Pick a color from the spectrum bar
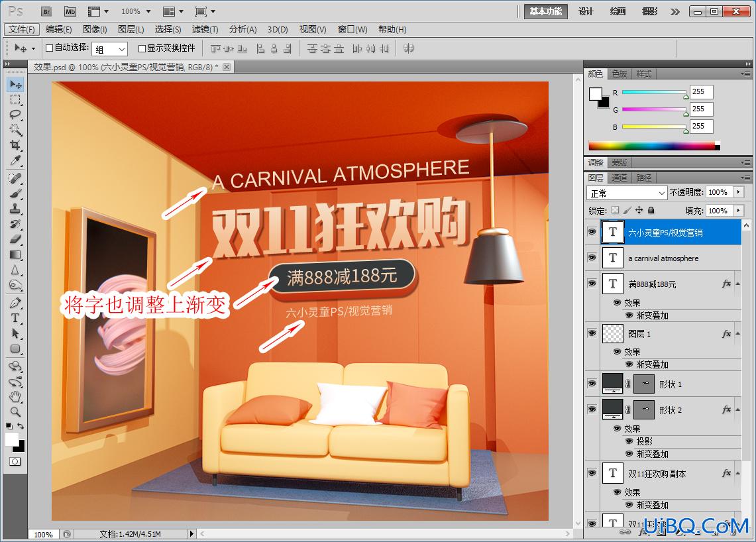 654,145
